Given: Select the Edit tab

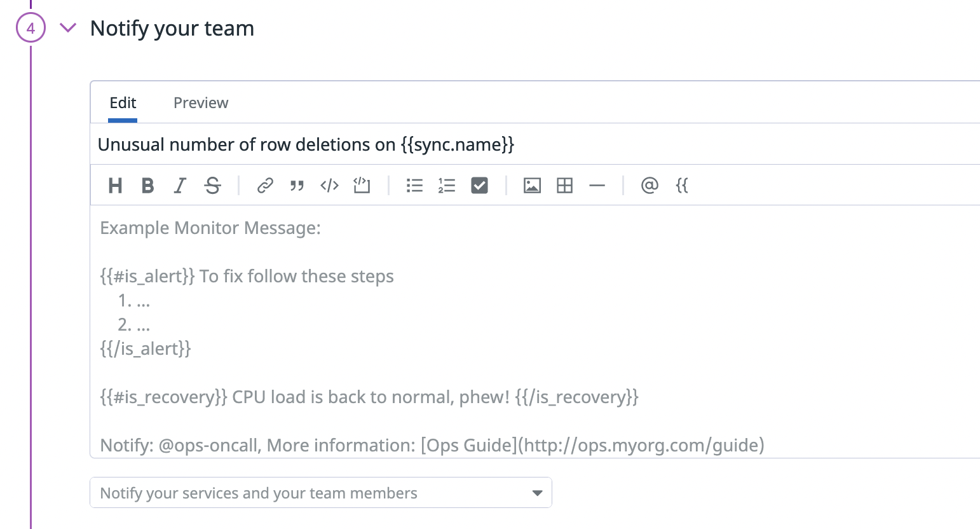Looking at the screenshot, I should (123, 103).
